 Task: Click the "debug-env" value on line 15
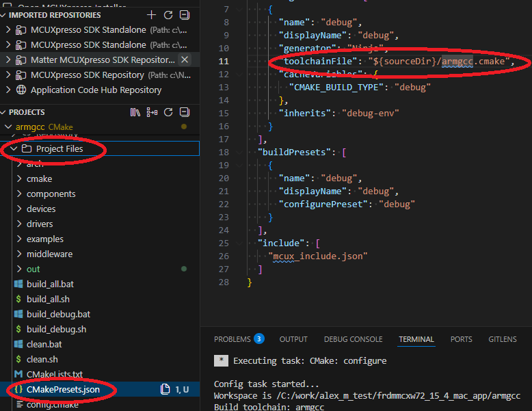point(370,113)
